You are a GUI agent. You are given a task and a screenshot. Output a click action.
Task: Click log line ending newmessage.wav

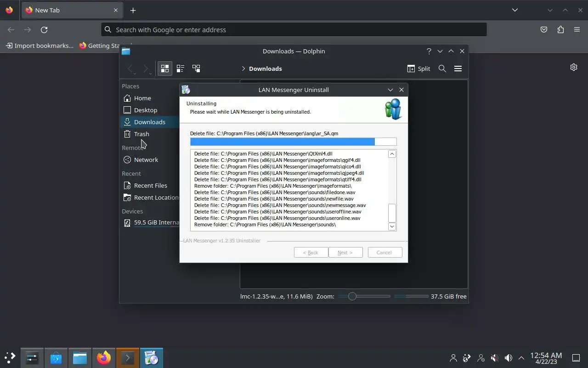point(280,205)
